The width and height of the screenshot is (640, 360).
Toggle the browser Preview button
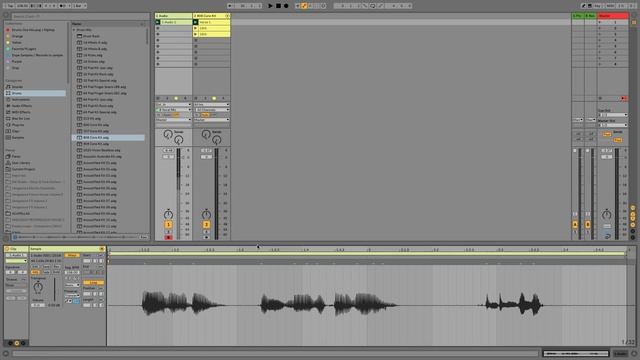[15, 237]
